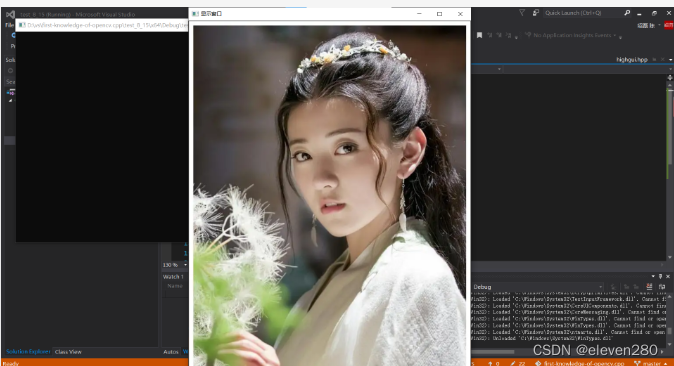Viewport: 674px width, 366px height.
Task: Toggle bookmark icon in Visual Studio toolbar
Action: pos(479,35)
